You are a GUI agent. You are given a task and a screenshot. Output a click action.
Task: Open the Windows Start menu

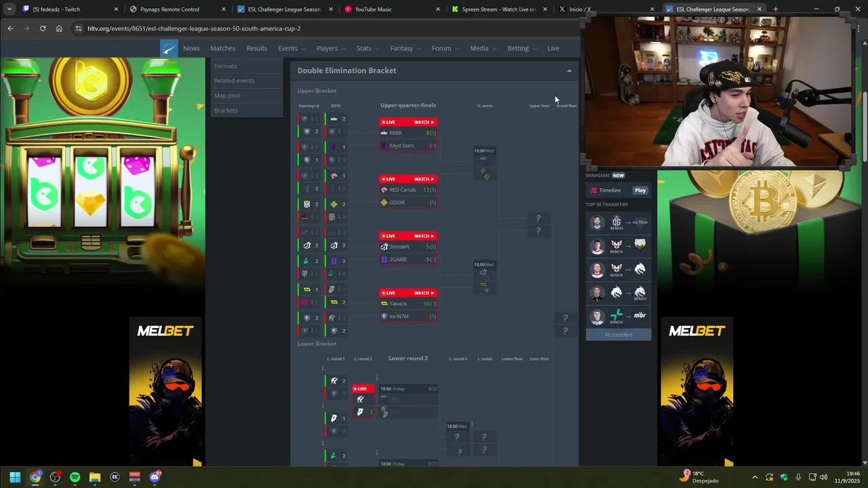click(x=15, y=477)
